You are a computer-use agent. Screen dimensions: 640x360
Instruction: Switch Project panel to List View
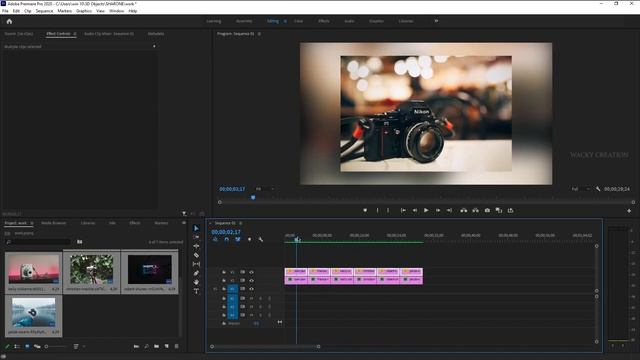[17, 347]
